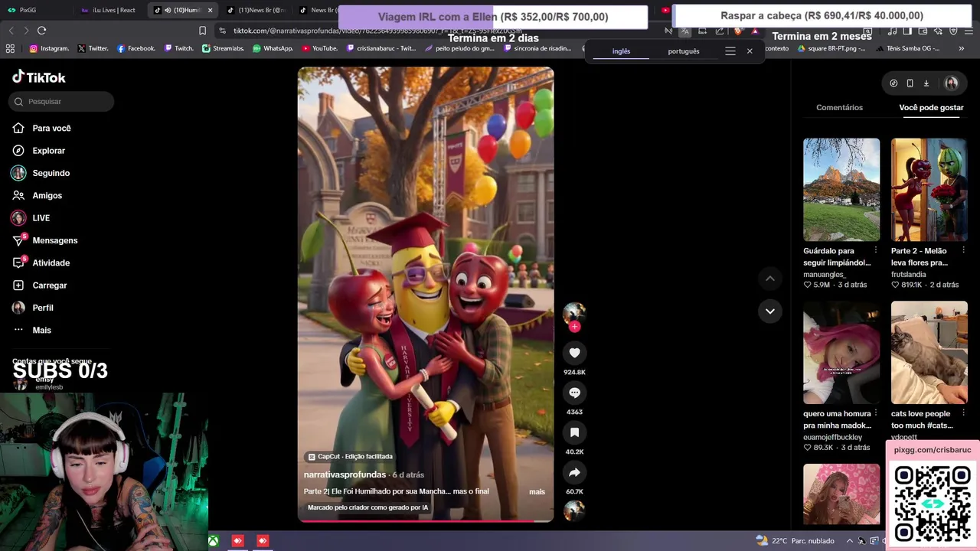Open TikTok coins icon in top pill

click(x=893, y=83)
